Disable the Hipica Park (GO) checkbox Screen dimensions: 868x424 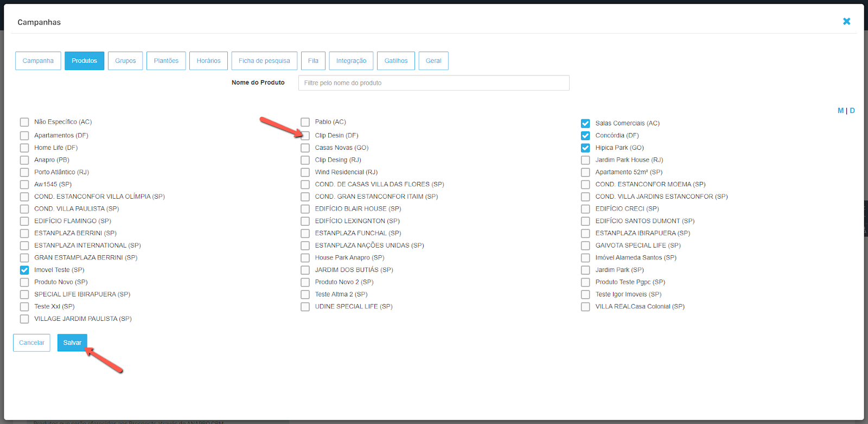(x=585, y=148)
